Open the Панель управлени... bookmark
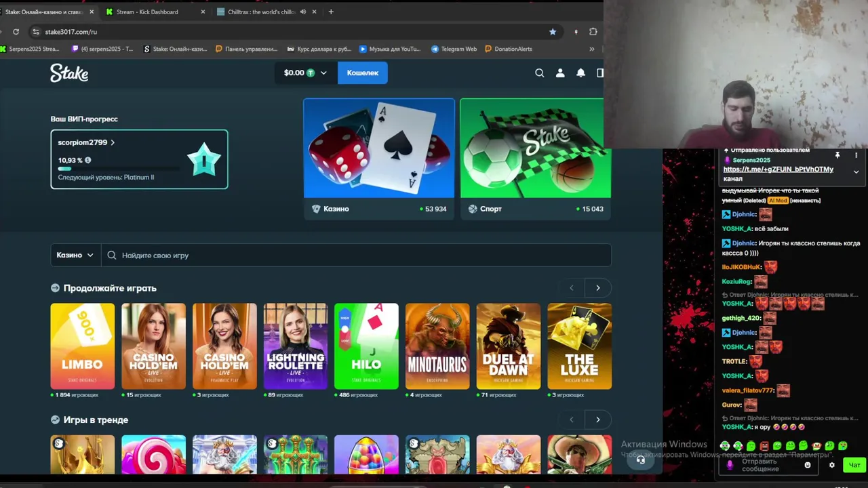The height and width of the screenshot is (488, 868). coord(246,49)
